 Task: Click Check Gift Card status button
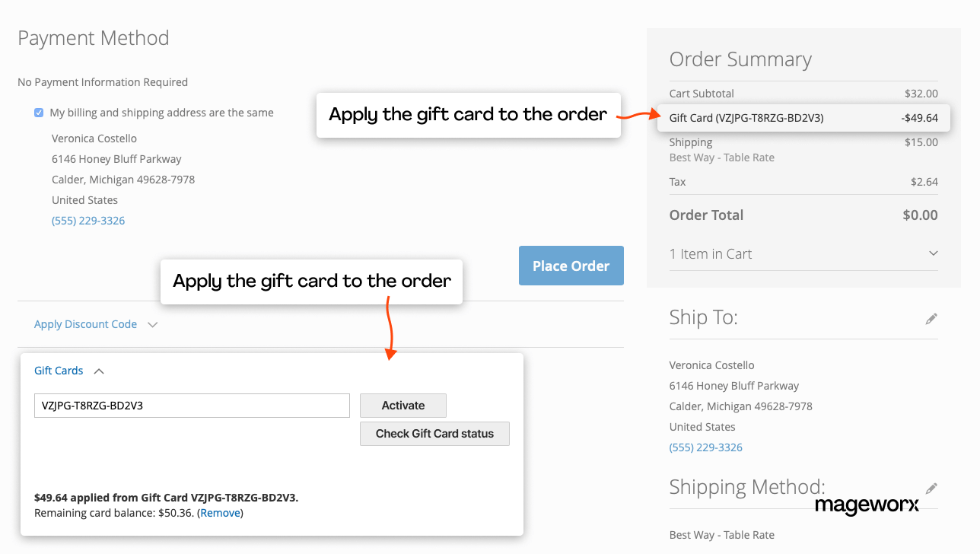pyautogui.click(x=434, y=434)
